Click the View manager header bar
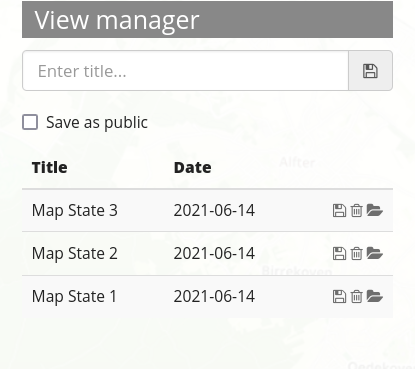 click(207, 20)
